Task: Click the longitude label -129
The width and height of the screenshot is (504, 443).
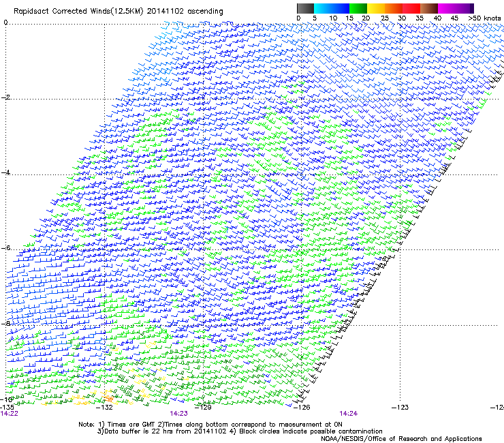Action: pos(203,408)
